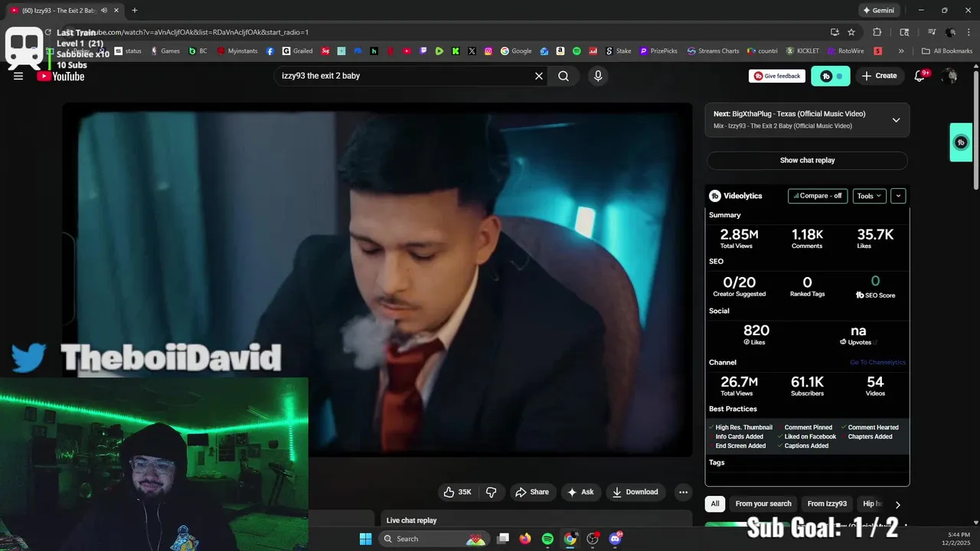
Task: Open the YouTube account avatar menu
Action: click(x=950, y=76)
